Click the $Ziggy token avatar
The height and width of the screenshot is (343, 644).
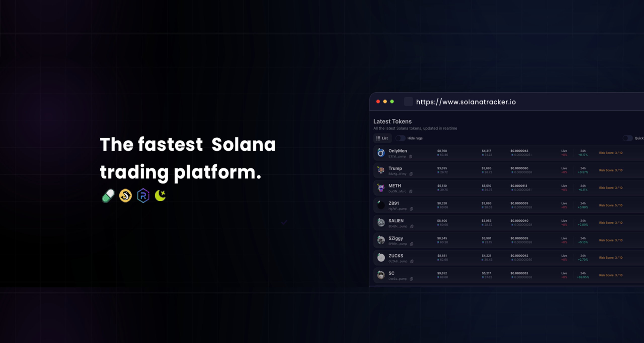coord(381,240)
